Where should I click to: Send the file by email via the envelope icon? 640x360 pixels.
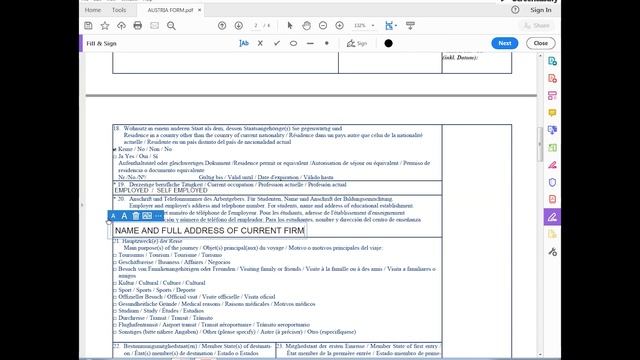coord(154,26)
